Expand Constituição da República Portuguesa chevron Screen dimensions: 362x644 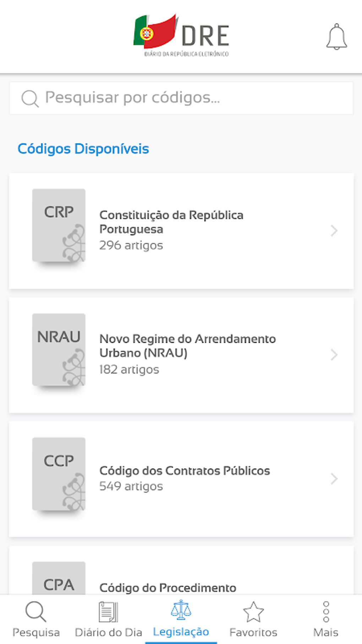(x=334, y=231)
